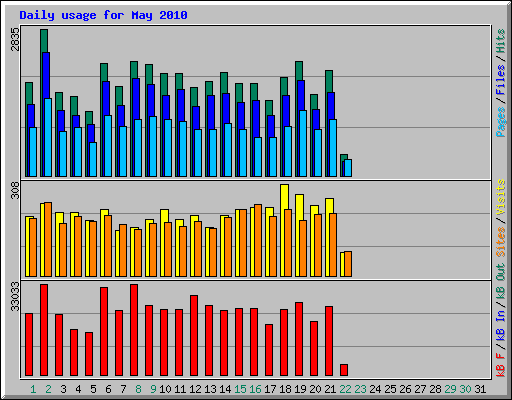Click the green "Hits" legend label
This screenshot has width=512, height=400.
coord(501,41)
